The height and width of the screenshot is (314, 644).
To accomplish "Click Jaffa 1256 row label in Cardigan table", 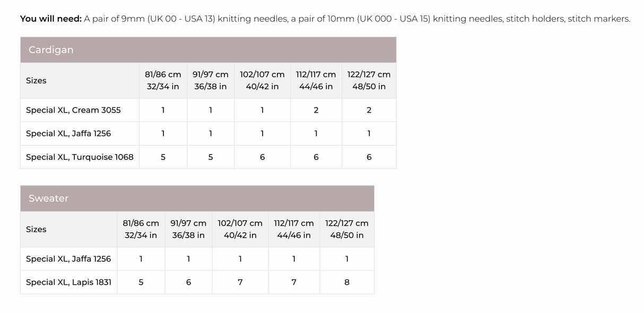I will [68, 134].
